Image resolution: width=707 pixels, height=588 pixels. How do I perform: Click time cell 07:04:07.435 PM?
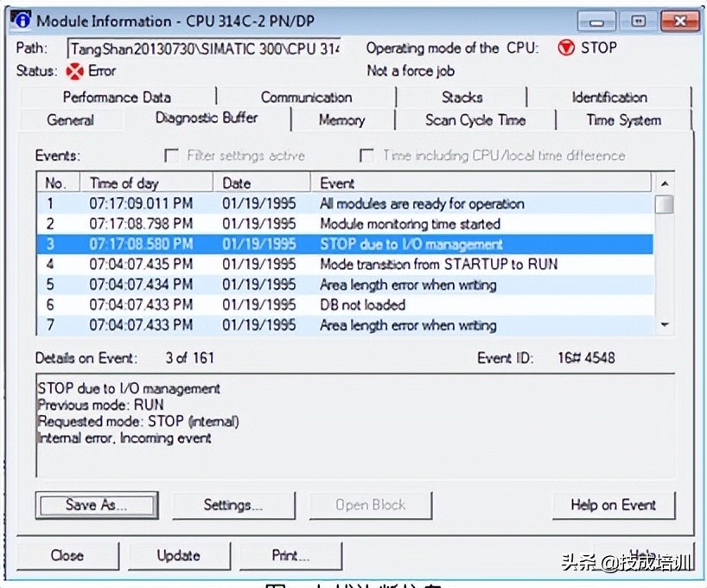click(141, 264)
